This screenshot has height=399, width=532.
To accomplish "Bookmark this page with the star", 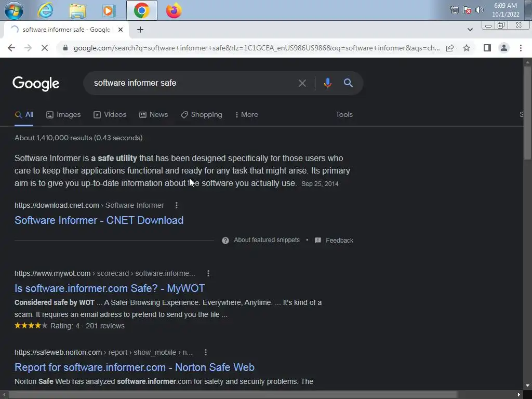I will click(467, 48).
